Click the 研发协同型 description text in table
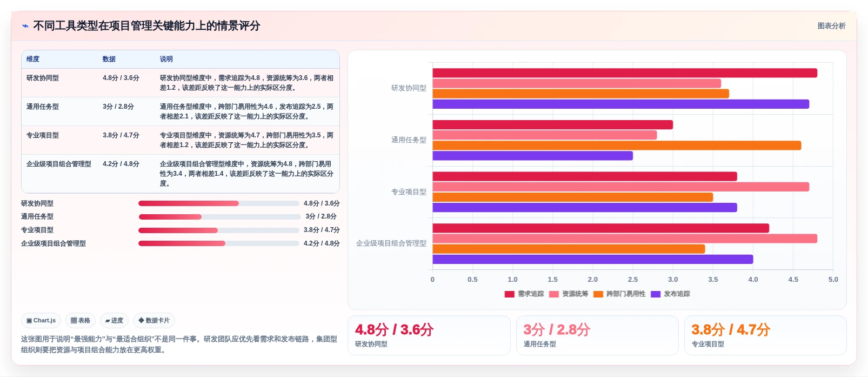Image resolution: width=868 pixels, height=377 pixels. point(246,83)
